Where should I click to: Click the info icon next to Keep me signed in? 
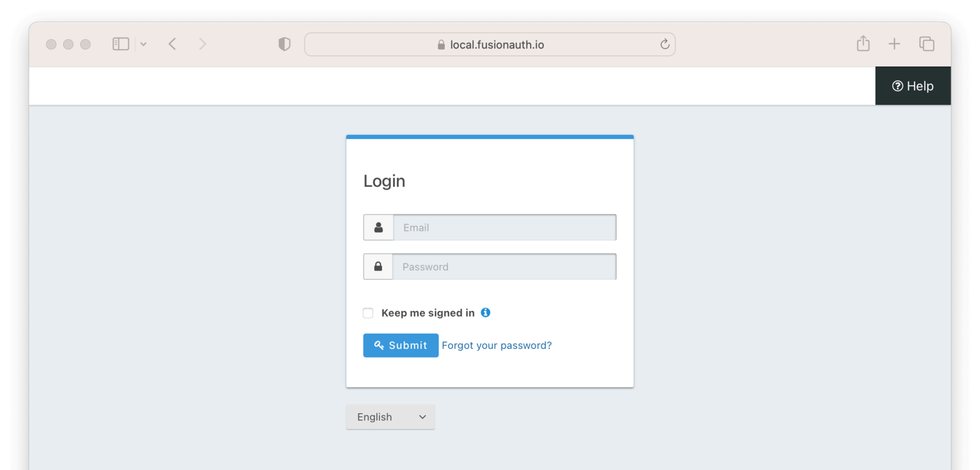click(x=486, y=312)
